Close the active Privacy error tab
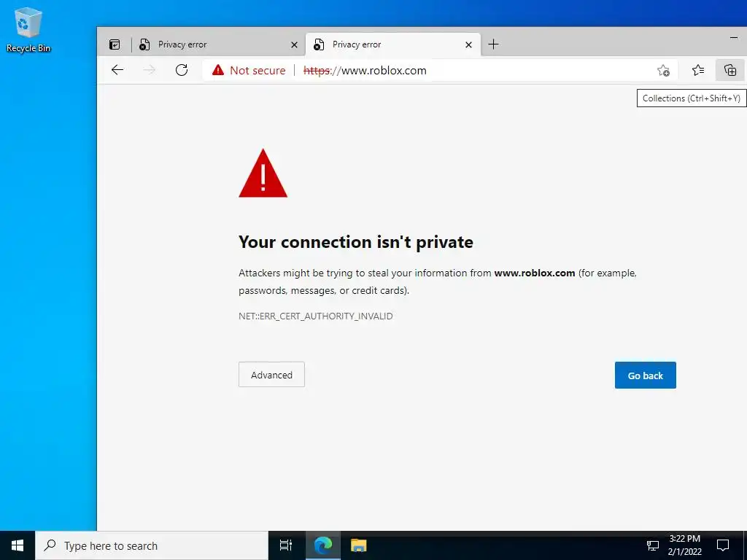This screenshot has width=747, height=560. point(468,44)
